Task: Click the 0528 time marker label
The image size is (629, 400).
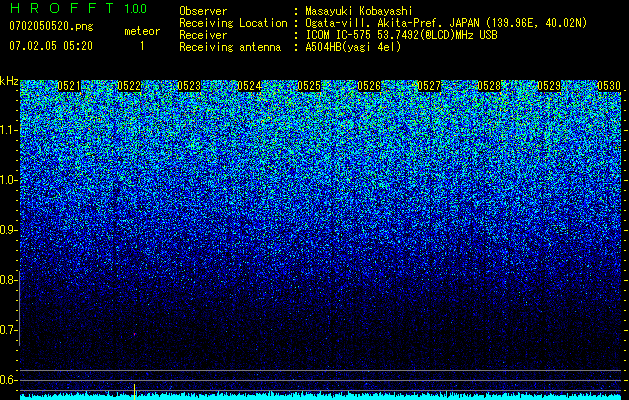Action: tap(489, 86)
